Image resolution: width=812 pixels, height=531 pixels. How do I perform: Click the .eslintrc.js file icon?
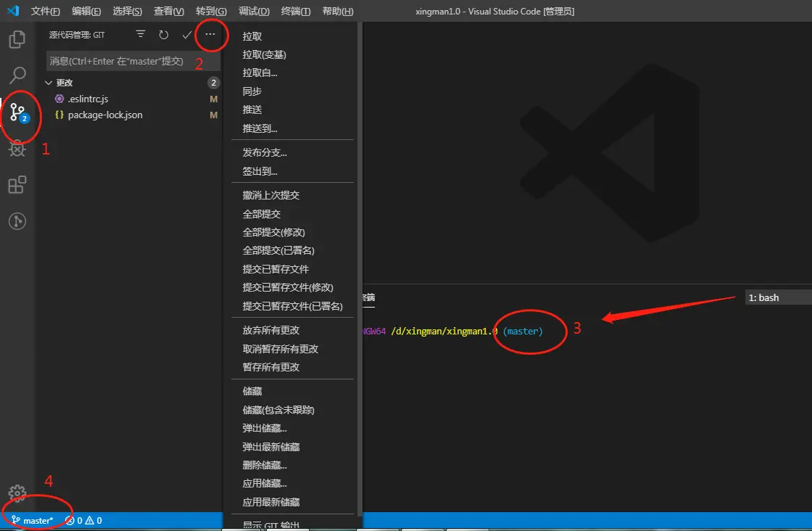point(59,99)
